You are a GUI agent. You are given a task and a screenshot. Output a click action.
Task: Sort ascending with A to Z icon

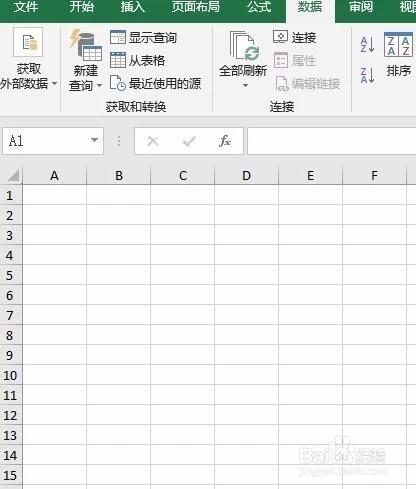click(x=367, y=45)
